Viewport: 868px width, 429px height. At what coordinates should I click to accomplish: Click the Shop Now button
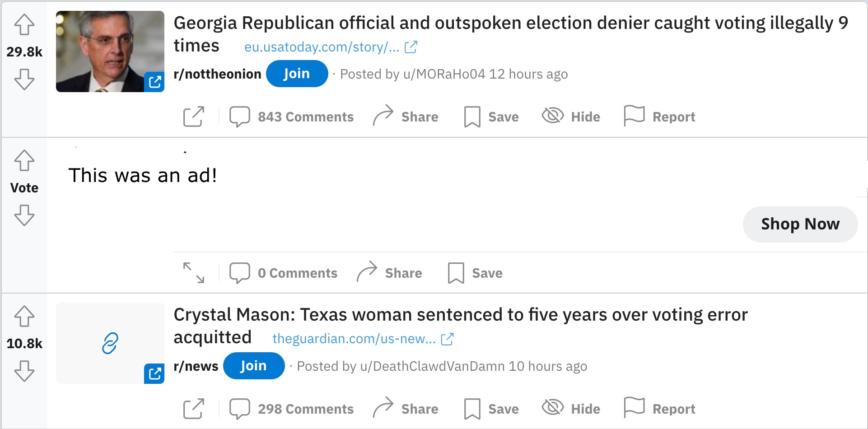click(800, 224)
